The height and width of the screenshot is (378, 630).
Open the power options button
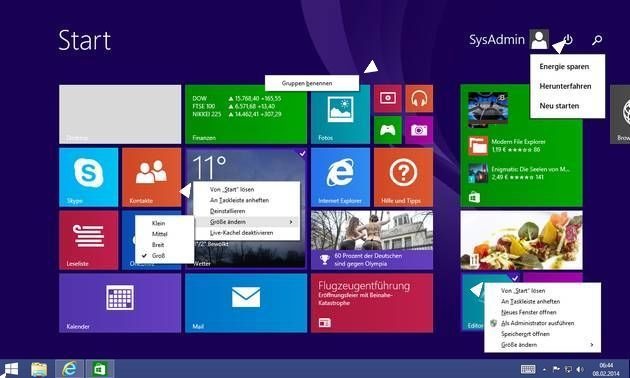pos(568,40)
